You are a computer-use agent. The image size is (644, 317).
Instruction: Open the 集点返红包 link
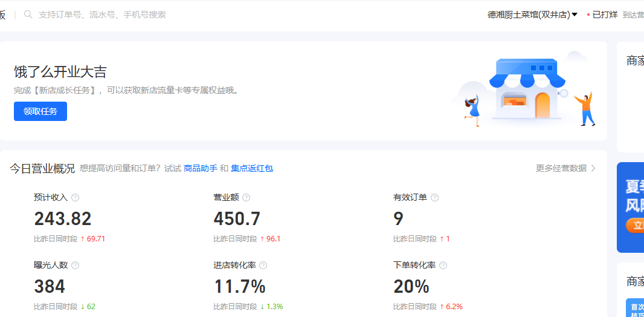coord(252,168)
